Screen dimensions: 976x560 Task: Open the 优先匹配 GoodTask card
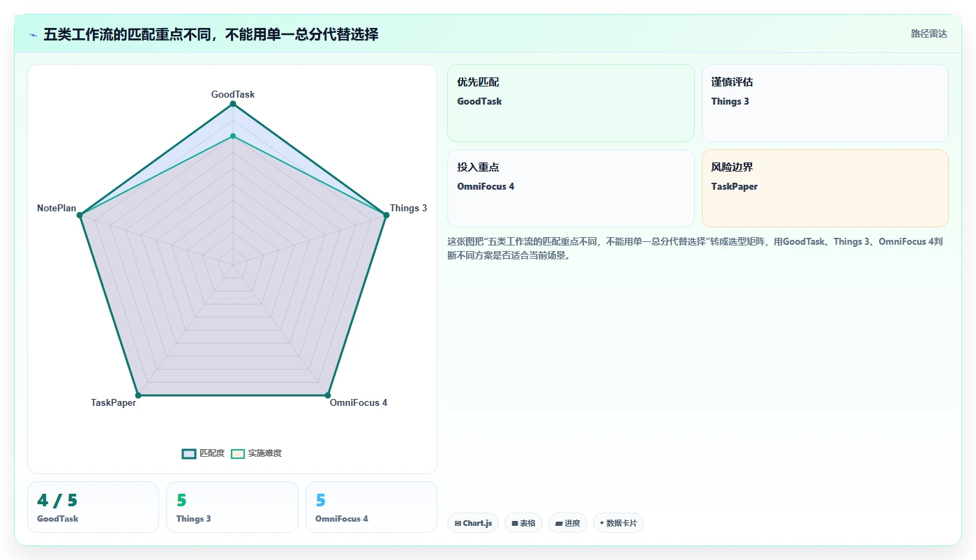(x=571, y=103)
